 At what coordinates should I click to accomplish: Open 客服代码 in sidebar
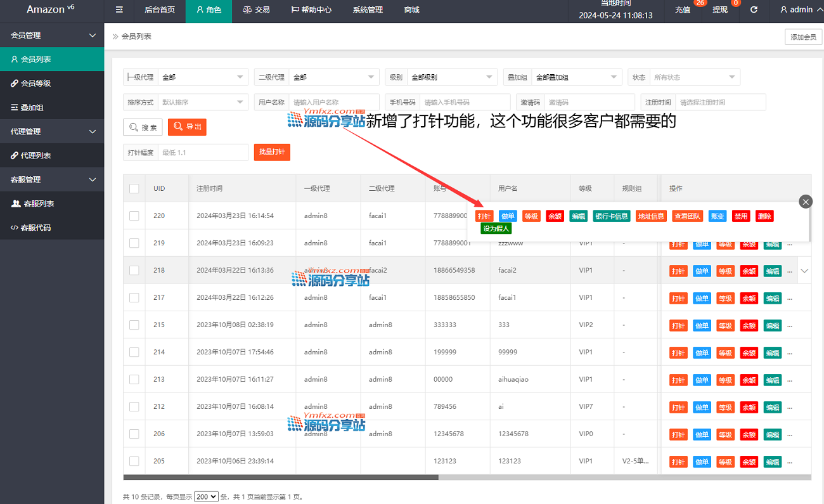(35, 228)
